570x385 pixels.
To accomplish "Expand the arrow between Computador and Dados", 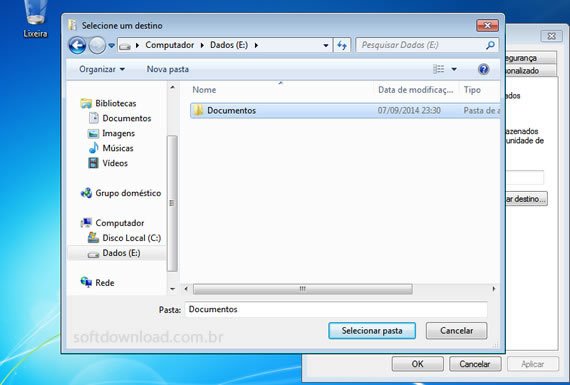I will 202,45.
